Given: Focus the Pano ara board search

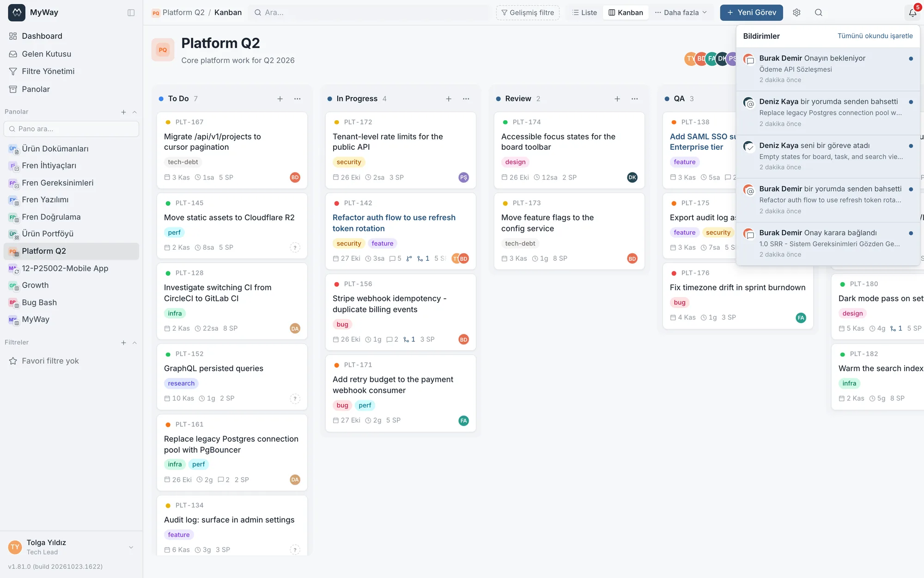Looking at the screenshot, I should point(72,129).
